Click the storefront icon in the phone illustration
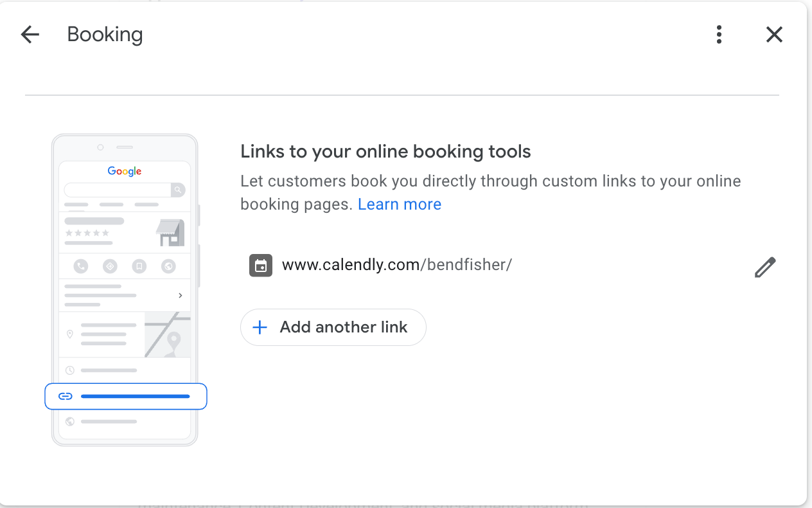This screenshot has width=812, height=508. [170, 232]
